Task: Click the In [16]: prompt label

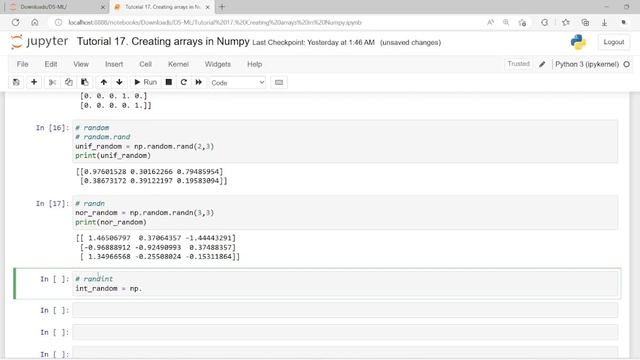Action: click(52, 128)
